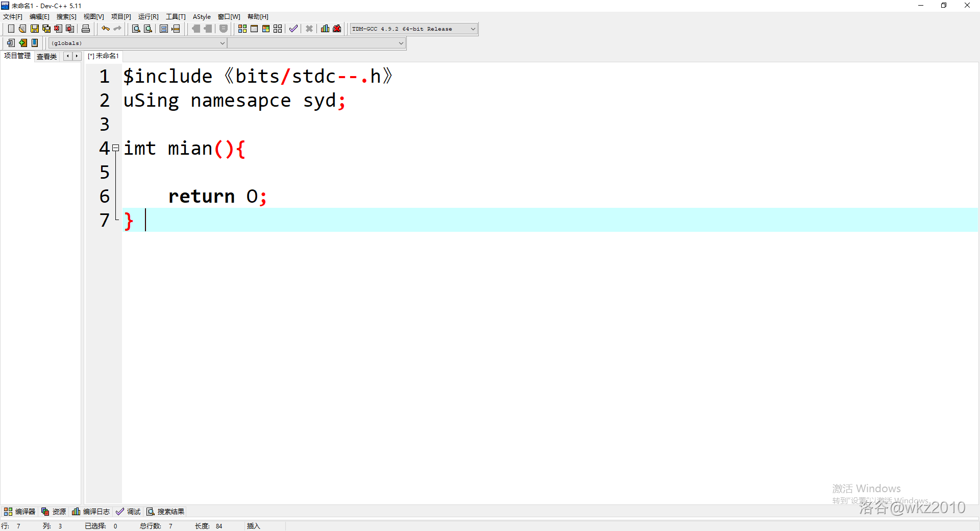Open the 工具[T] menu

(x=176, y=17)
